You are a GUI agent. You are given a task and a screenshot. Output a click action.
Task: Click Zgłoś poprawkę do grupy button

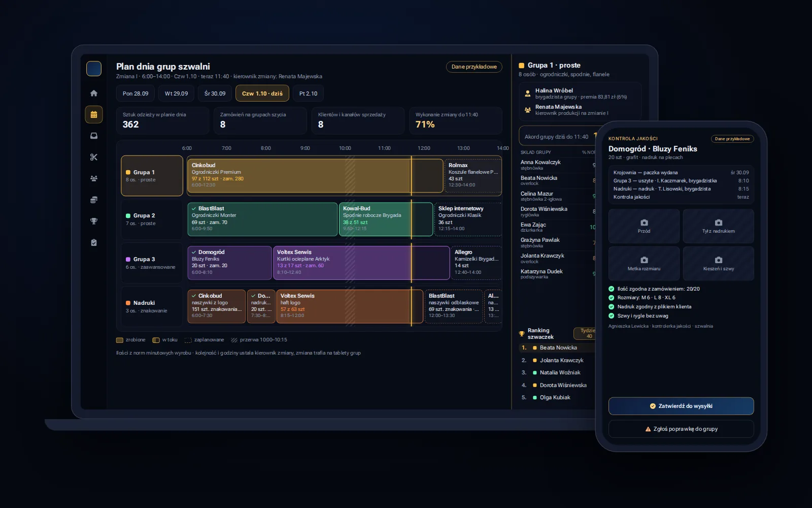[681, 429]
